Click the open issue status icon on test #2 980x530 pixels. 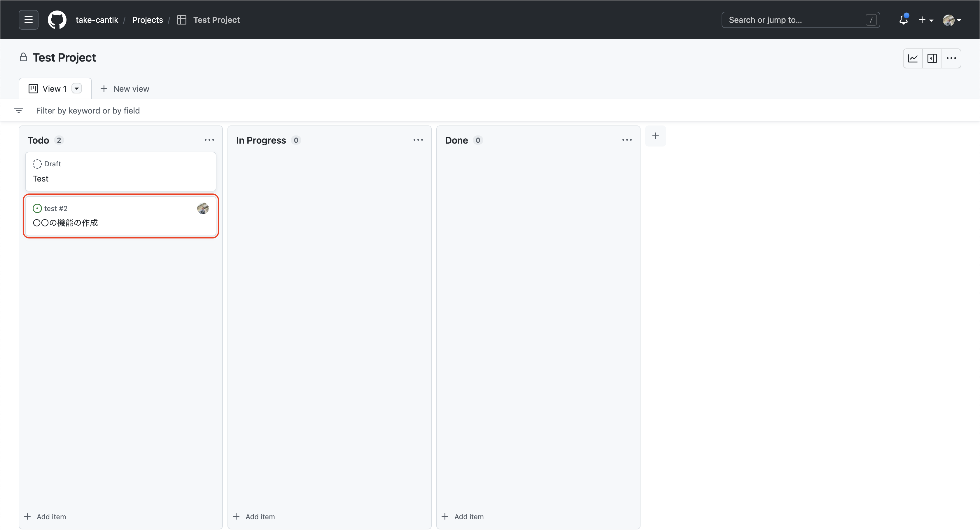click(37, 208)
